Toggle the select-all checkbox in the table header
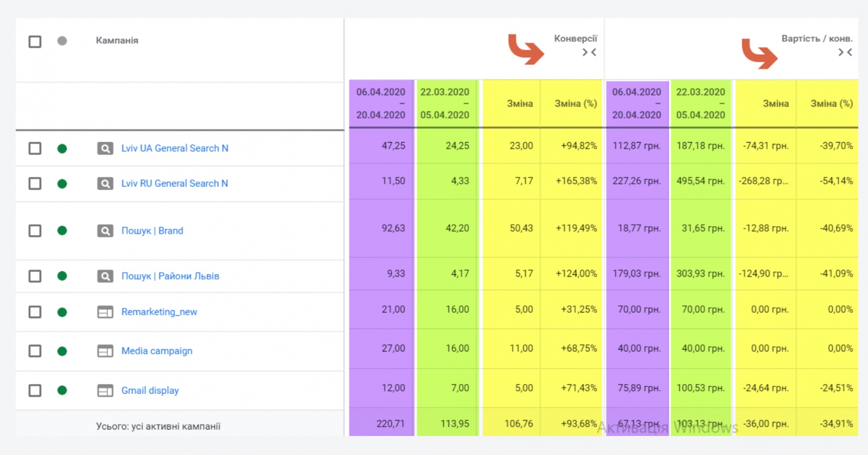 point(35,42)
